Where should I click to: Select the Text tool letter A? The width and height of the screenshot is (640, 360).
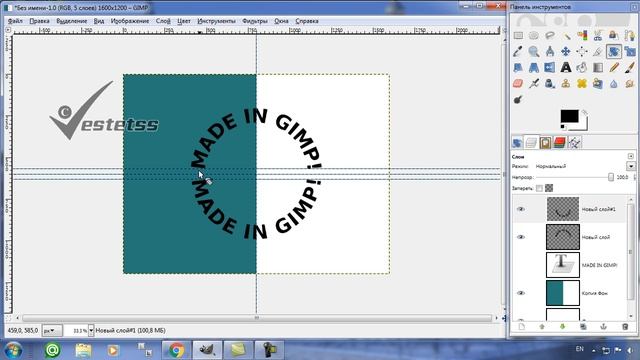click(x=566, y=67)
